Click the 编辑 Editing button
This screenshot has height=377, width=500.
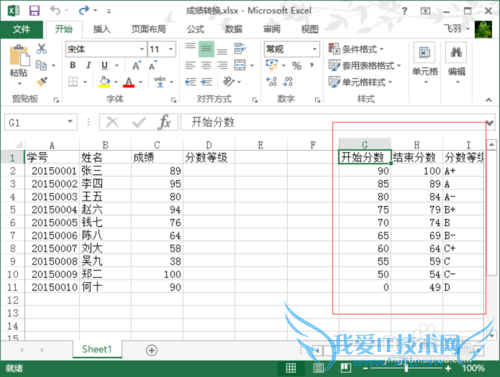coord(456,63)
